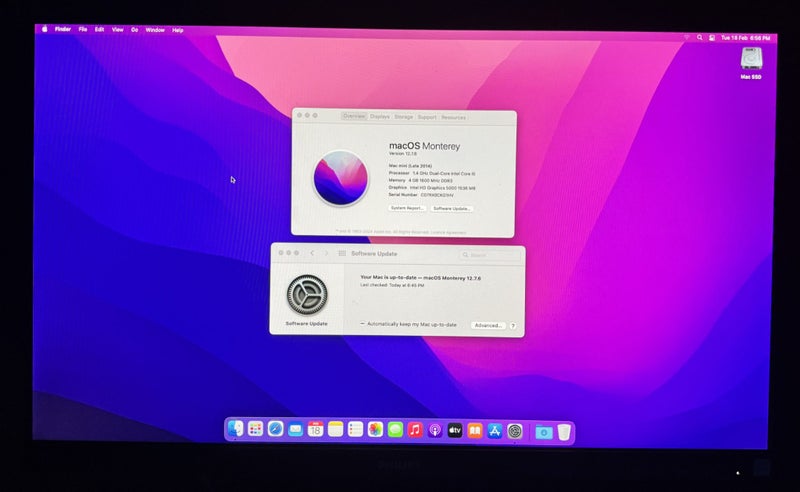800x492 pixels.
Task: Open the Go menu
Action: pyautogui.click(x=135, y=30)
